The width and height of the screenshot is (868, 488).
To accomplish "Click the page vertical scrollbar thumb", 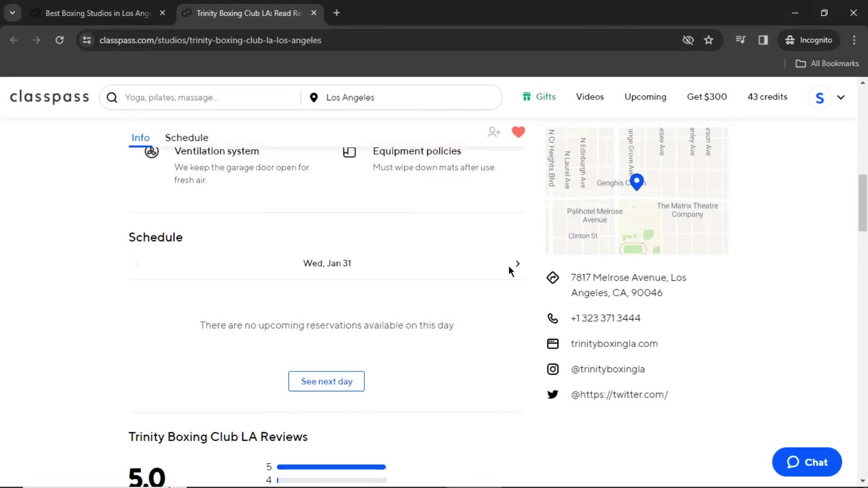I will [x=863, y=203].
